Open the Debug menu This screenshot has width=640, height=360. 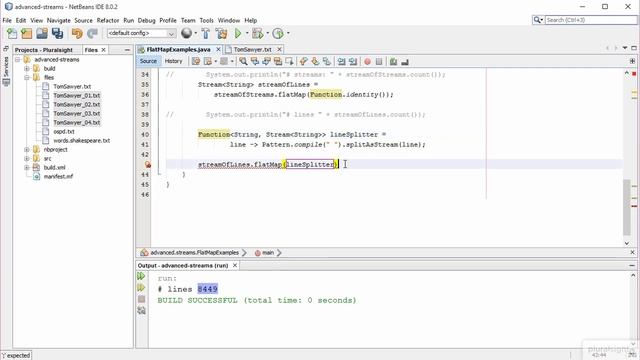pyautogui.click(x=147, y=20)
